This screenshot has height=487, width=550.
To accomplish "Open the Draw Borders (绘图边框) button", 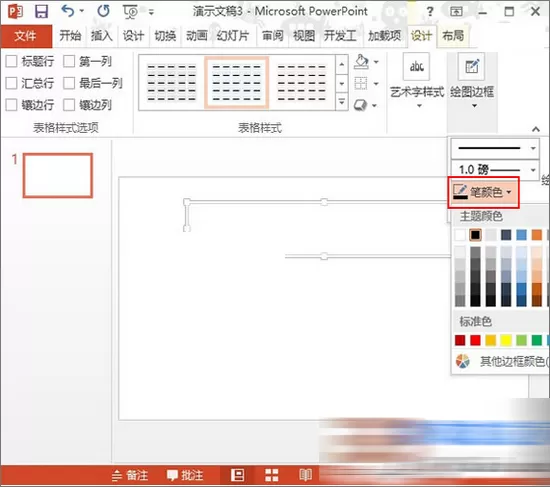I will (472, 80).
